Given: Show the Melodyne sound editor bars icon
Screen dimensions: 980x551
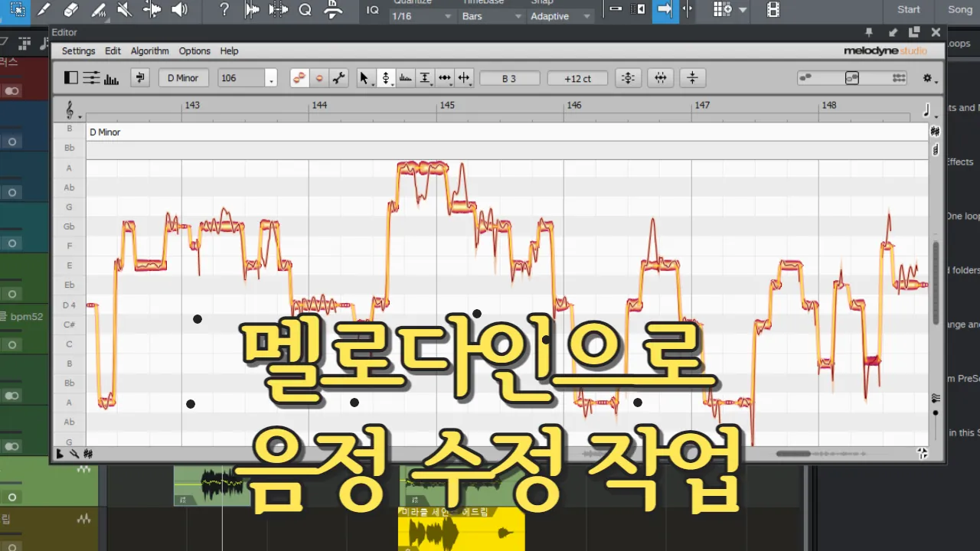Looking at the screenshot, I should 112,78.
